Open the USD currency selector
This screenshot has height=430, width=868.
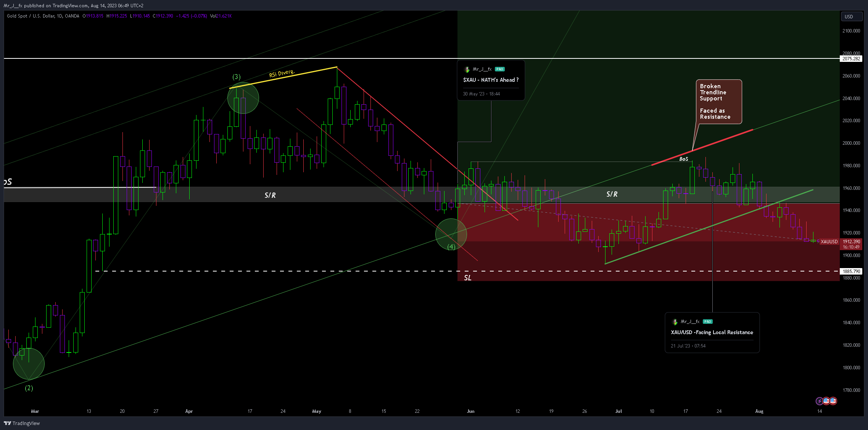point(852,16)
